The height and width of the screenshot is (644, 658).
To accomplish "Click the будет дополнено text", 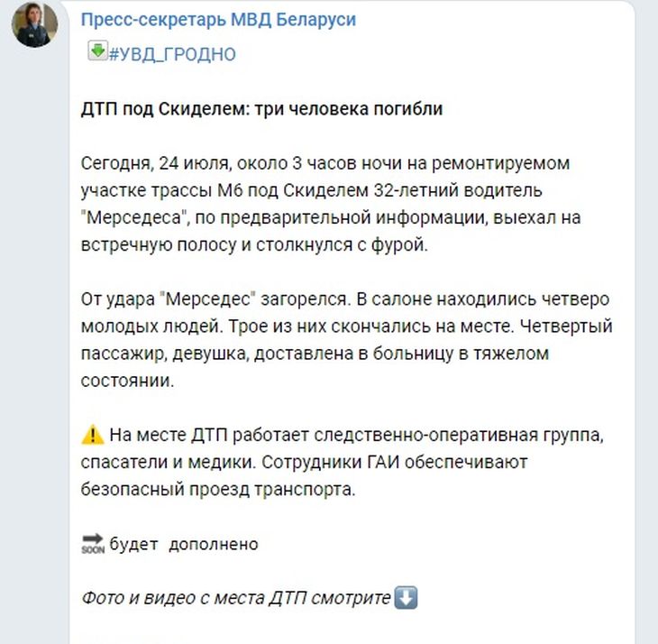I will pos(184,544).
